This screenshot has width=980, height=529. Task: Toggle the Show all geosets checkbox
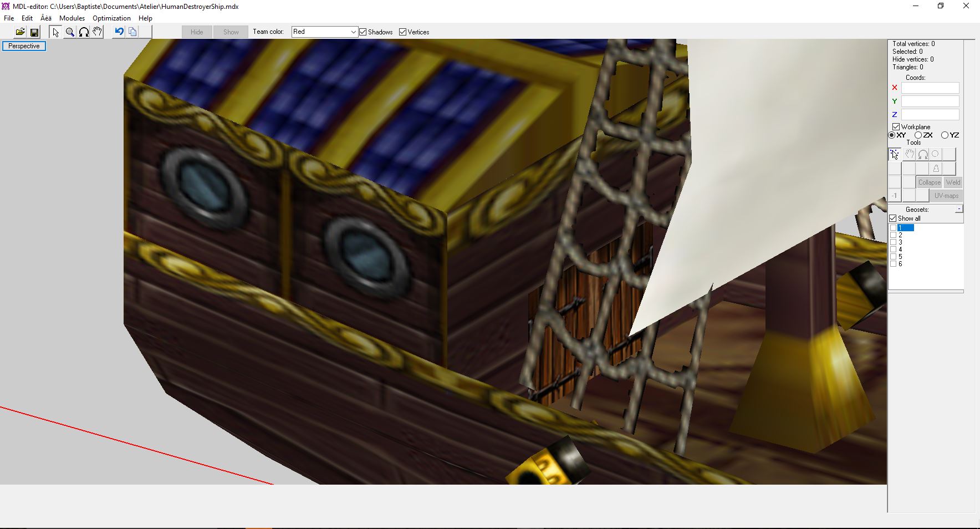[893, 218]
